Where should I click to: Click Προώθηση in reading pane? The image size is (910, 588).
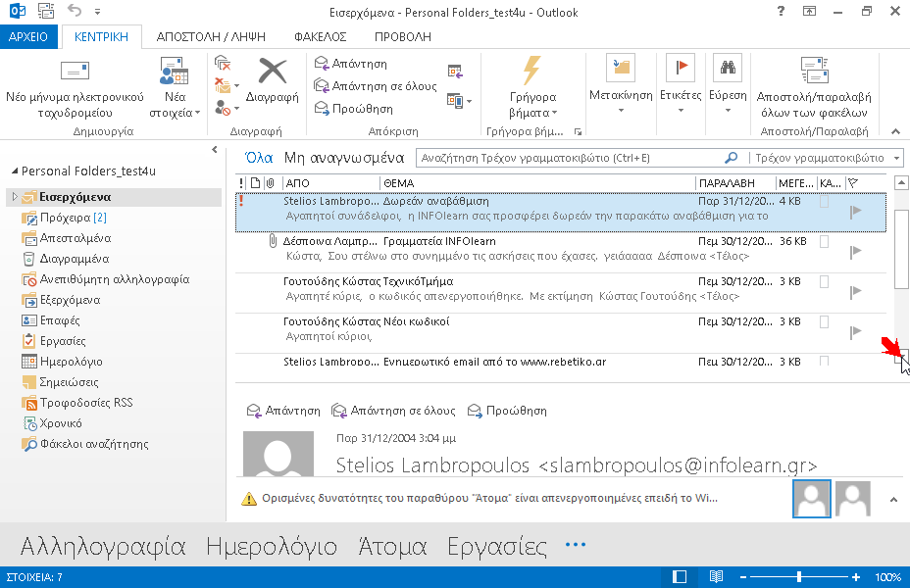pos(507,411)
